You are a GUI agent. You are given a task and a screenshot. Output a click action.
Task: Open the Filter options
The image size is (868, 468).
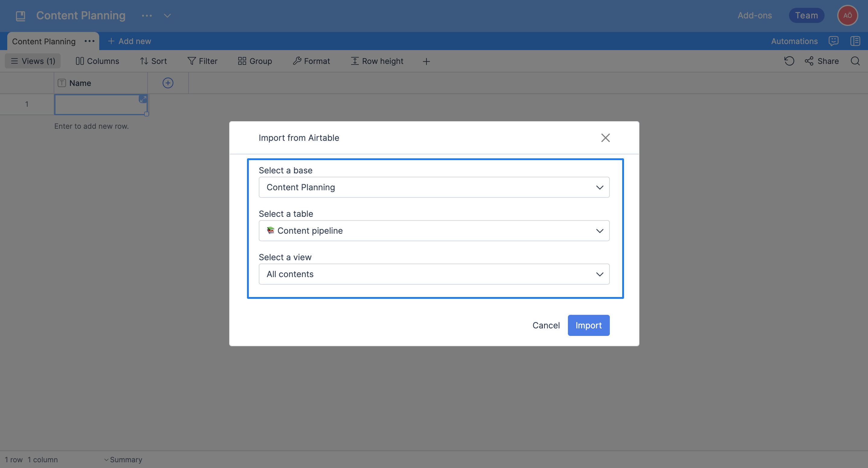pyautogui.click(x=202, y=61)
